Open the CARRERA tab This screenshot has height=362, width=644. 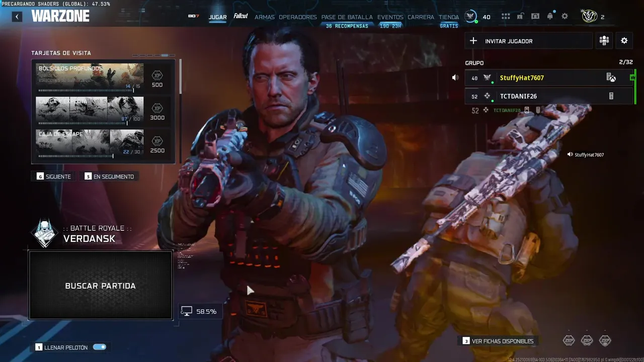click(x=421, y=17)
